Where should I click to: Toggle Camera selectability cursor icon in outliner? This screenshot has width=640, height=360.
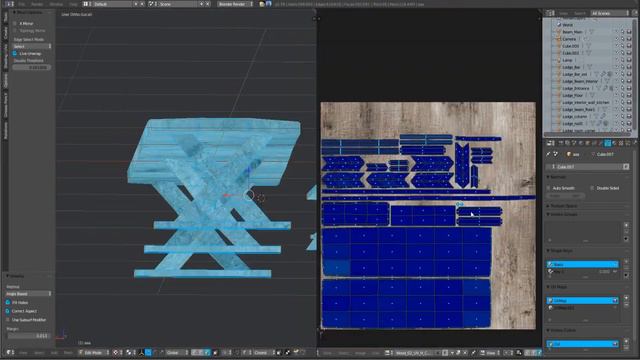tap(623, 39)
